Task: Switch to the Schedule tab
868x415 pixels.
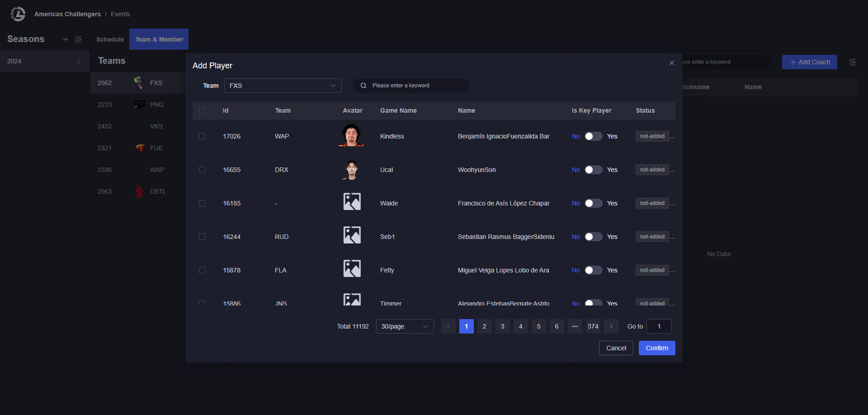Action: click(x=110, y=39)
